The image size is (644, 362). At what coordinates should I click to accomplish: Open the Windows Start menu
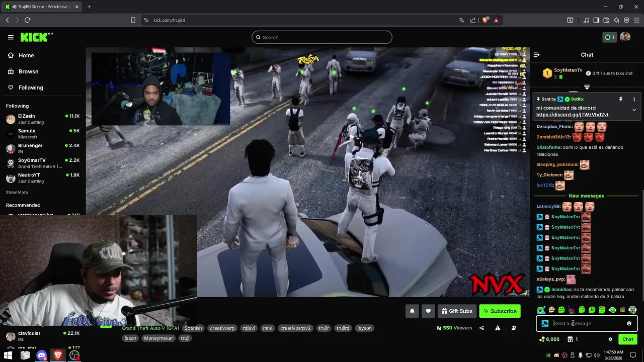pos(8,355)
